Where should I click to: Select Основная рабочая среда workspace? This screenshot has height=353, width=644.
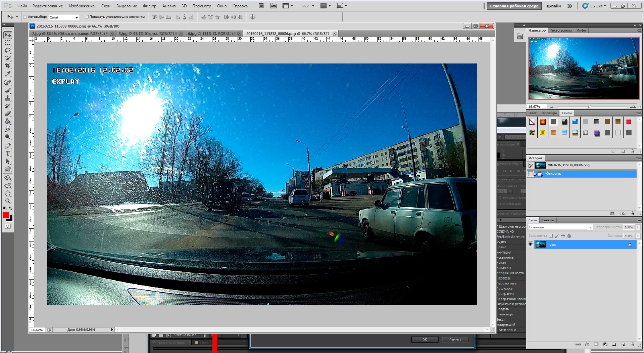click(514, 6)
